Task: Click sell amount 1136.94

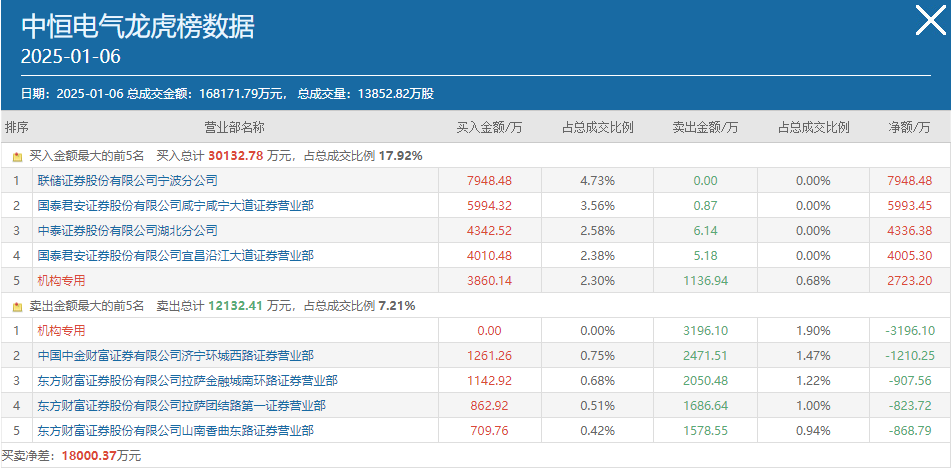Action: pos(705,281)
